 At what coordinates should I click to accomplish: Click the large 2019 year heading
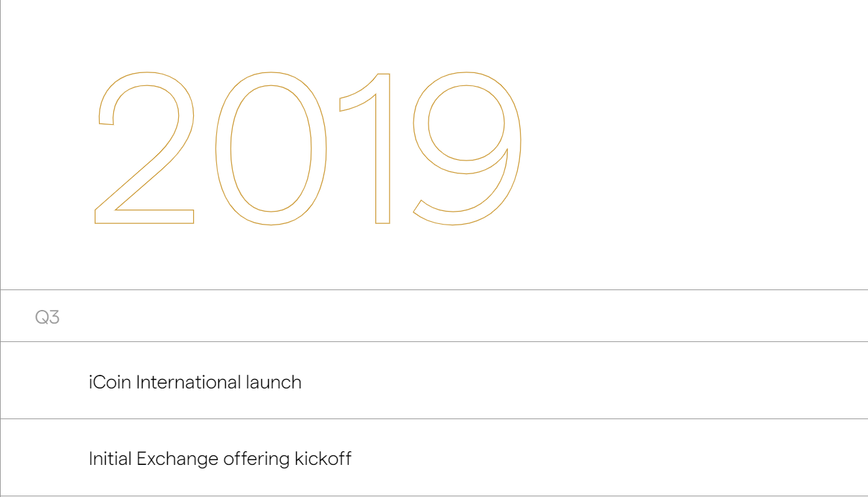[x=307, y=148]
